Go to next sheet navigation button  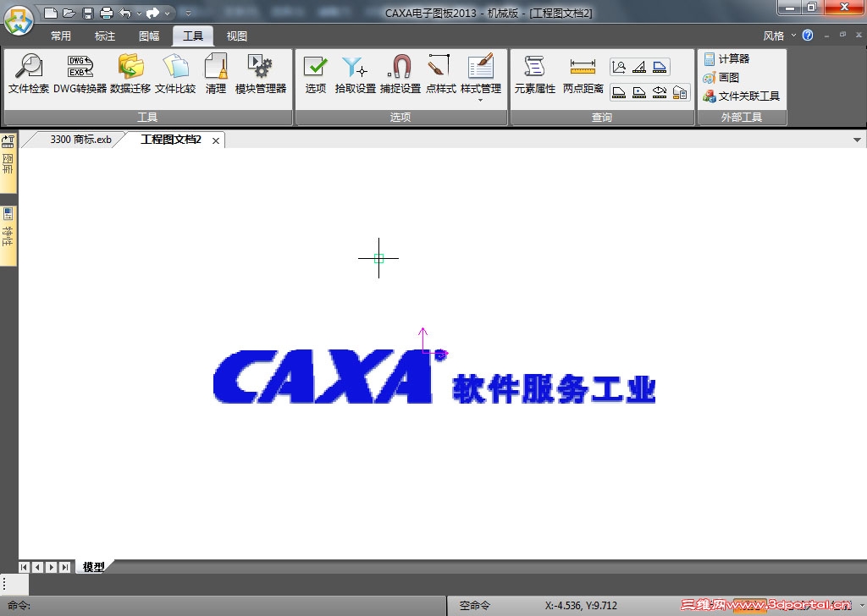coord(52,567)
